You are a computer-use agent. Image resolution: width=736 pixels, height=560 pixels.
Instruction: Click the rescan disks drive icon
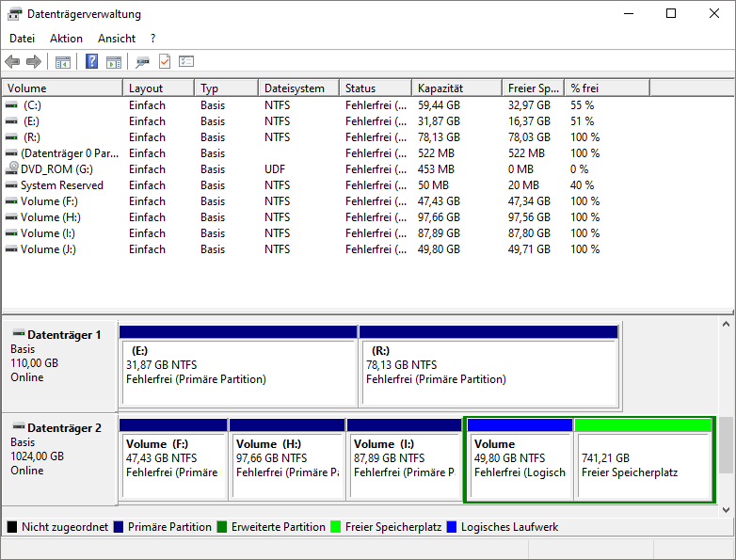click(x=142, y=62)
